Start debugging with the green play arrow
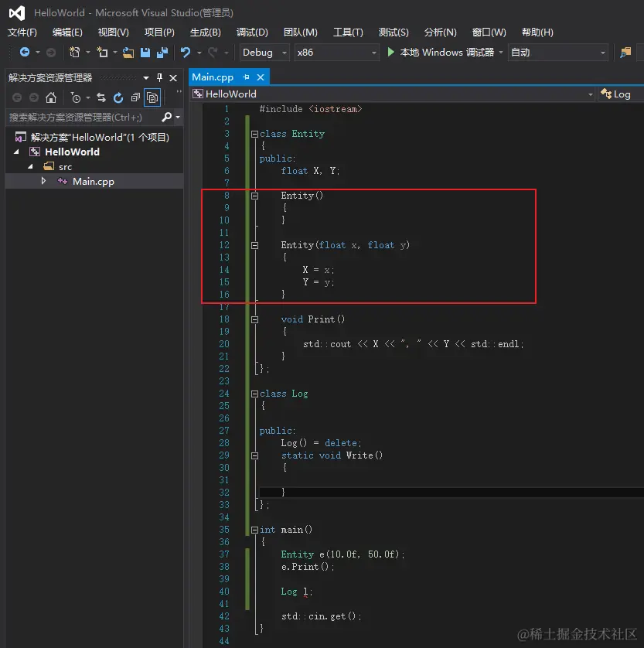This screenshot has width=644, height=648. pos(390,52)
